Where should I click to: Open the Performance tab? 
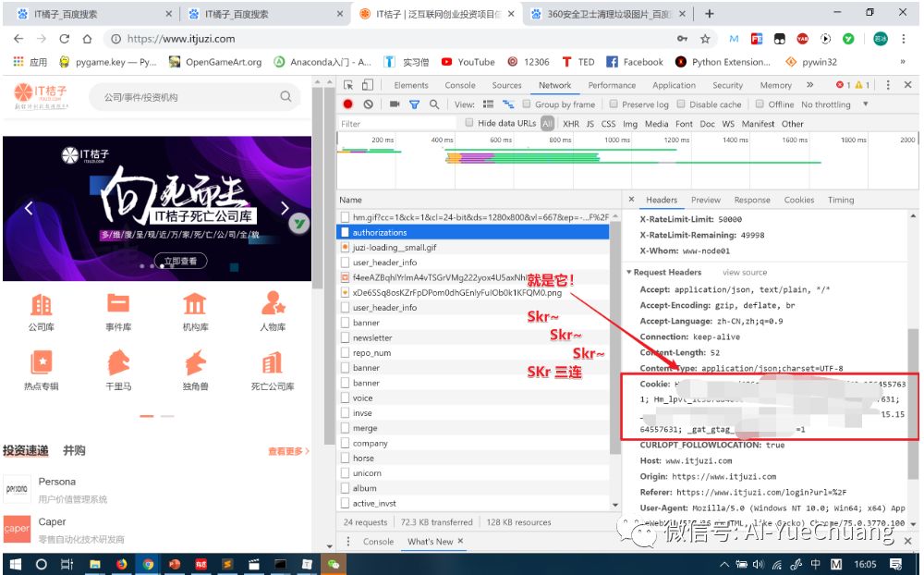click(x=612, y=85)
